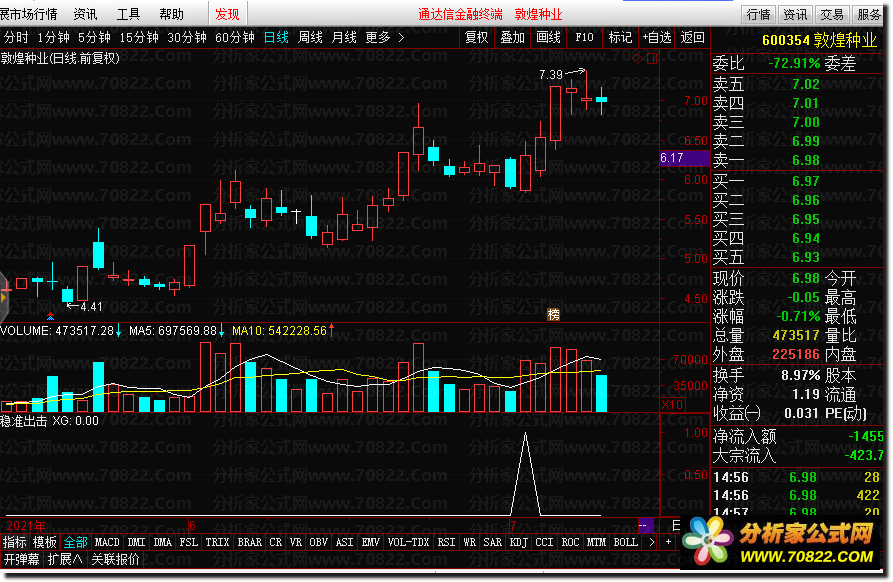
Task: Select the VR indicator tab
Action: pyautogui.click(x=296, y=542)
